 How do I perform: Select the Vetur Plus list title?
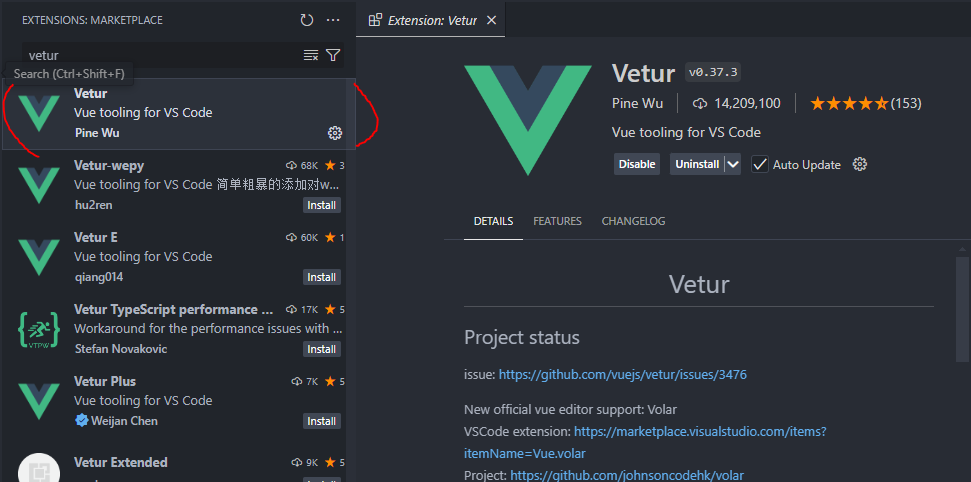105,381
